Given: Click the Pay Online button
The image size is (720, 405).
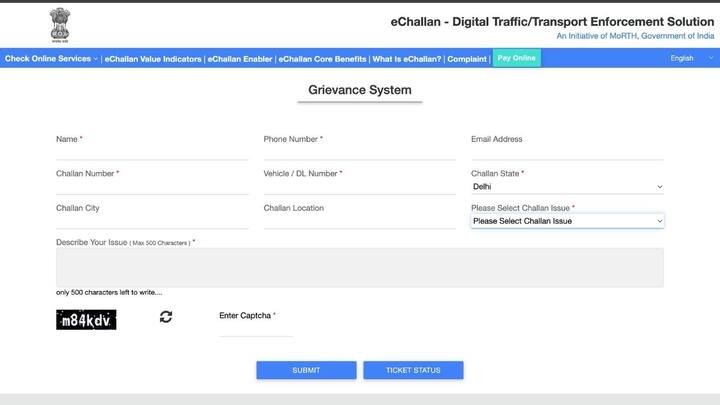Looking at the screenshot, I should [x=517, y=58].
